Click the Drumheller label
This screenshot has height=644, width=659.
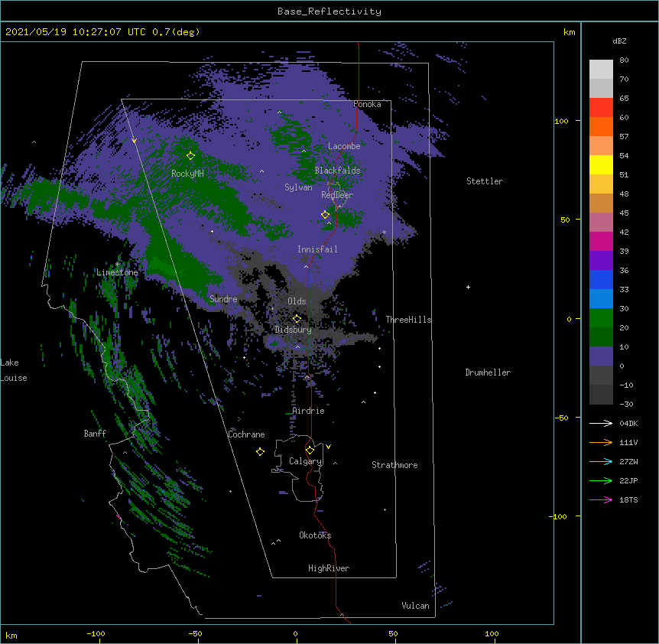point(488,372)
